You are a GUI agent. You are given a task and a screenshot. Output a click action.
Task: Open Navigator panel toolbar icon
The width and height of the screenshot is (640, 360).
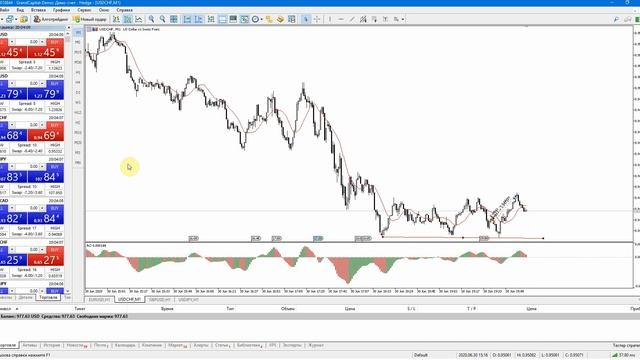pyautogui.click(x=244, y=19)
